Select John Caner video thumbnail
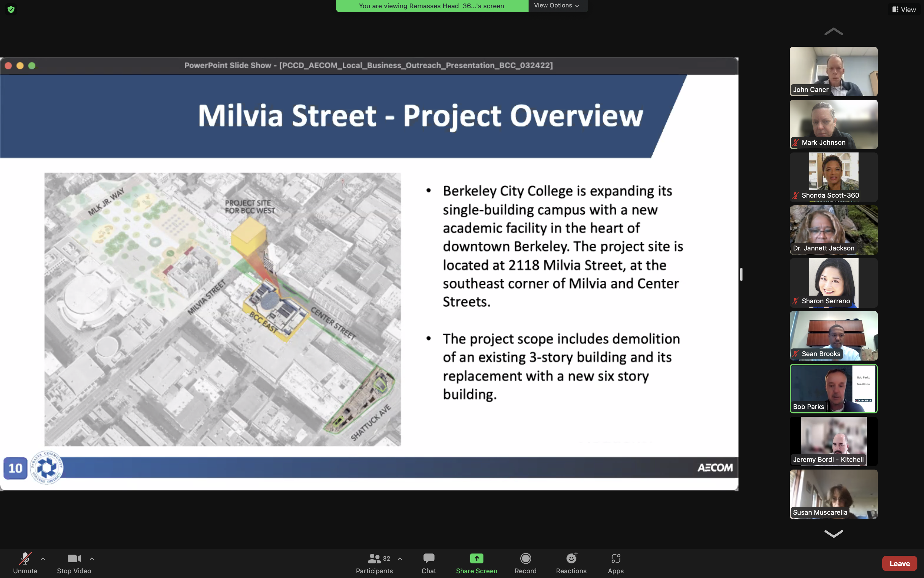This screenshot has height=578, width=924. pos(834,72)
